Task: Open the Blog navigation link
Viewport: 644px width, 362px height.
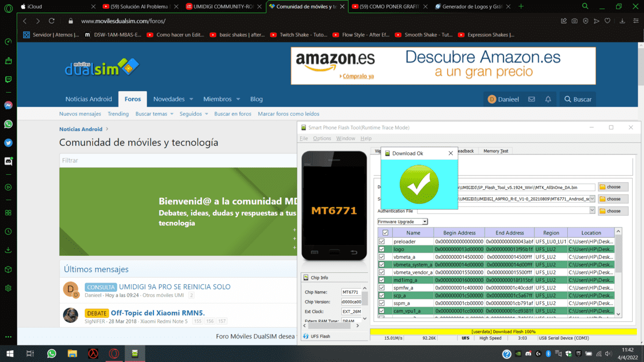Action: [257, 99]
